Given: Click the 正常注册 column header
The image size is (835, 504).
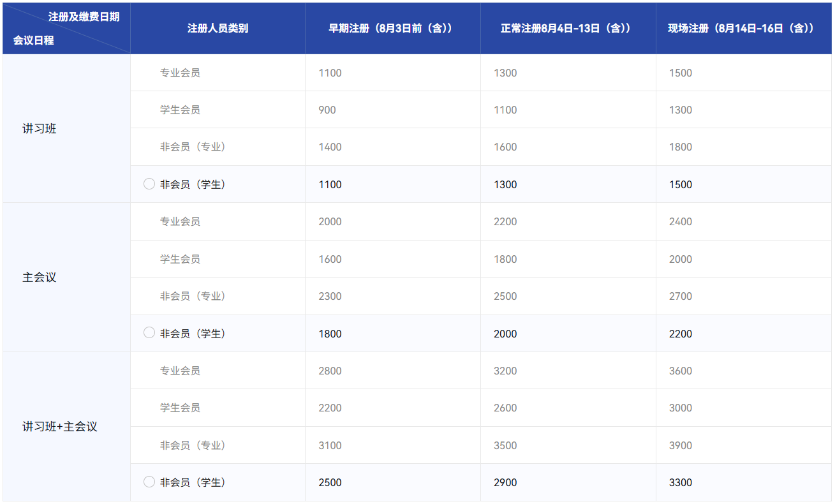Looking at the screenshot, I should click(568, 28).
